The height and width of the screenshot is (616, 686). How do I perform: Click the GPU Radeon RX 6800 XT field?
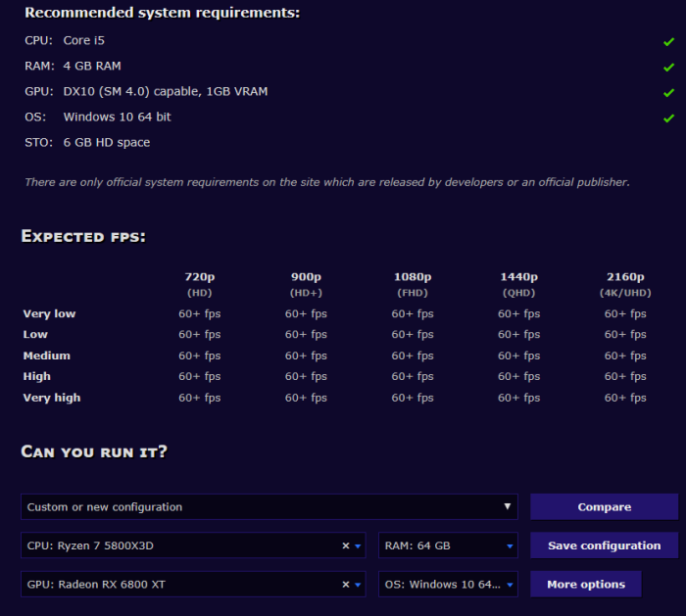pos(193,584)
